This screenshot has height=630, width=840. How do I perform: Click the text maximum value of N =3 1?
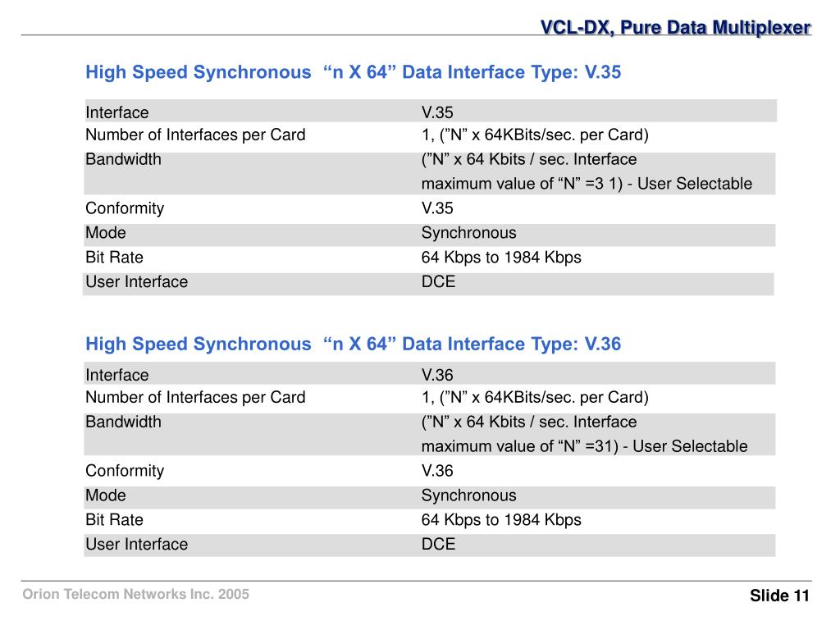tap(522, 184)
